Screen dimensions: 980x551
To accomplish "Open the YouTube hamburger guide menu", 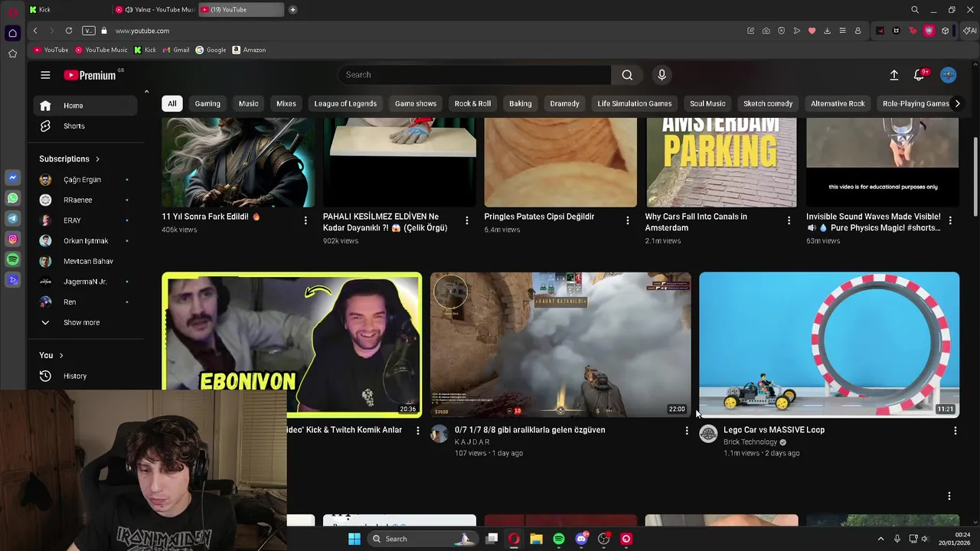I will pos(45,75).
